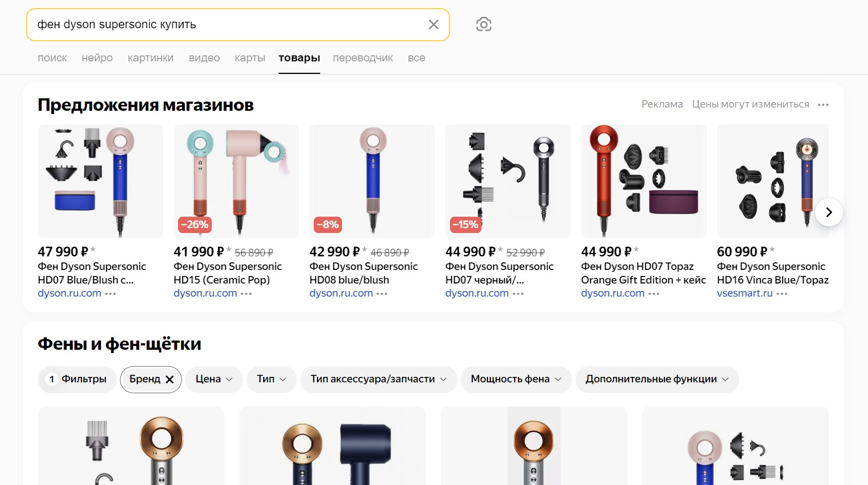Open the Фильтры panel button
This screenshot has height=485, width=868.
pos(77,379)
